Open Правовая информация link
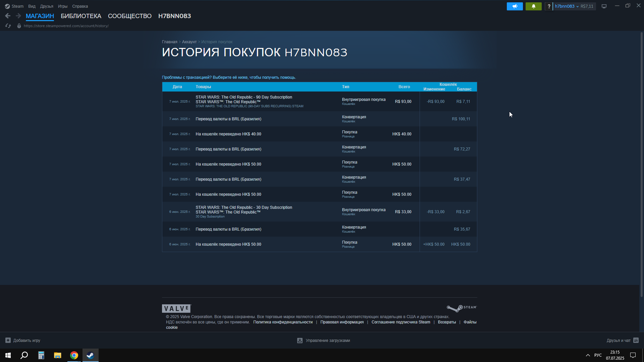This screenshot has height=362, width=644. coord(342,322)
